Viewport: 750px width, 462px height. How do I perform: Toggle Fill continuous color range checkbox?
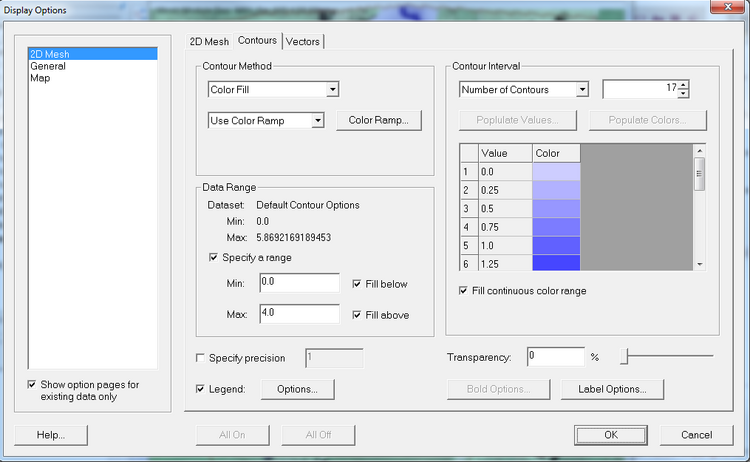463,291
